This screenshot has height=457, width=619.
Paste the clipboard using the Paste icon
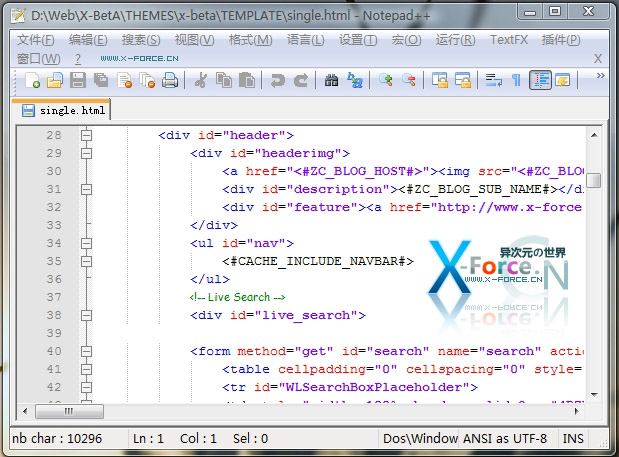[x=247, y=80]
